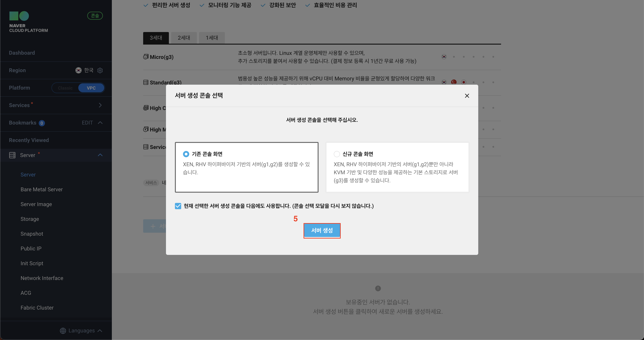Close the console selection dialog
This screenshot has width=644, height=340.
[x=467, y=96]
